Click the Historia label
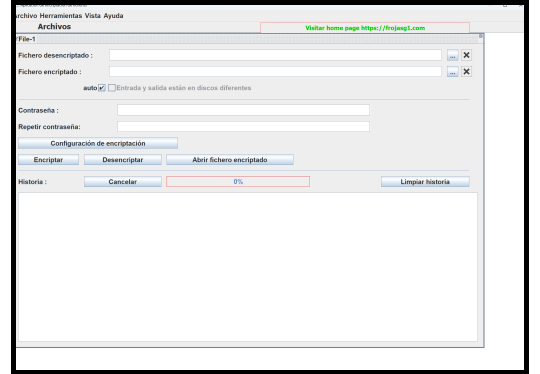Viewport: 540px width, 374px height. click(32, 182)
